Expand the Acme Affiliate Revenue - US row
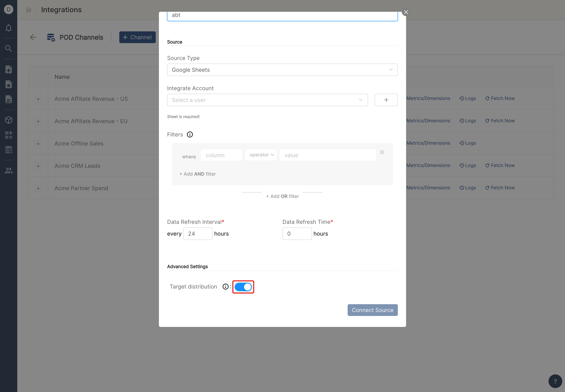The image size is (565, 392). pos(38,99)
